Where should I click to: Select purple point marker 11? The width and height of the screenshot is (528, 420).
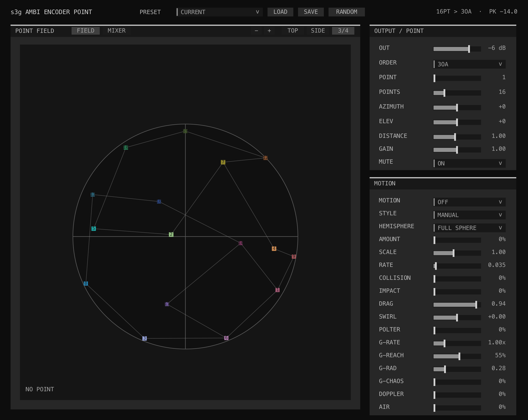click(x=167, y=304)
